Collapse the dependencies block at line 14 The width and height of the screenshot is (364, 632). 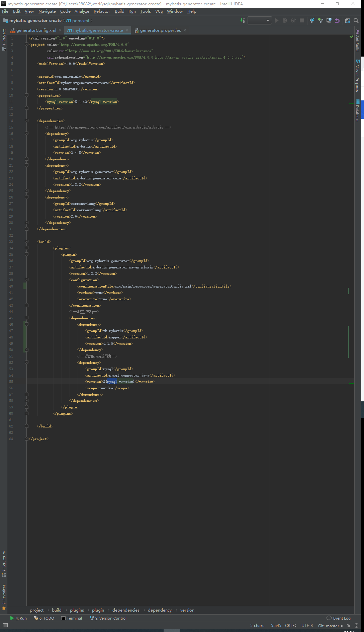pyautogui.click(x=26, y=121)
